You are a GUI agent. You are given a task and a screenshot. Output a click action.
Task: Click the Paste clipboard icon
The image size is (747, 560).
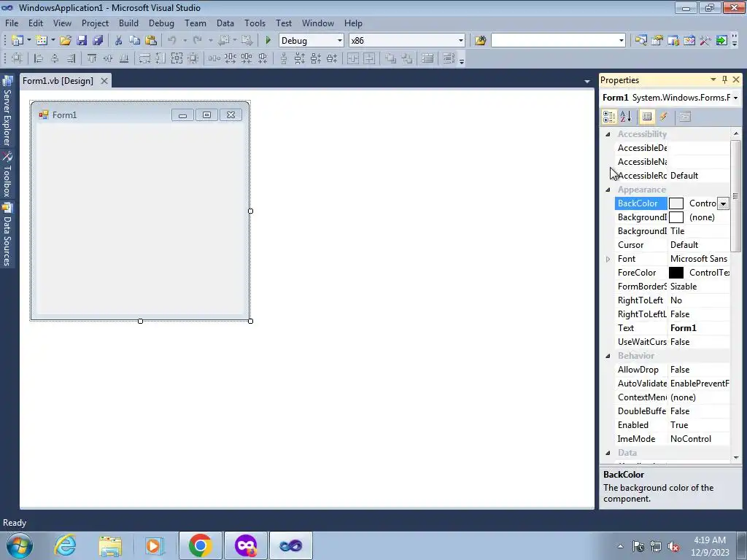tap(151, 41)
